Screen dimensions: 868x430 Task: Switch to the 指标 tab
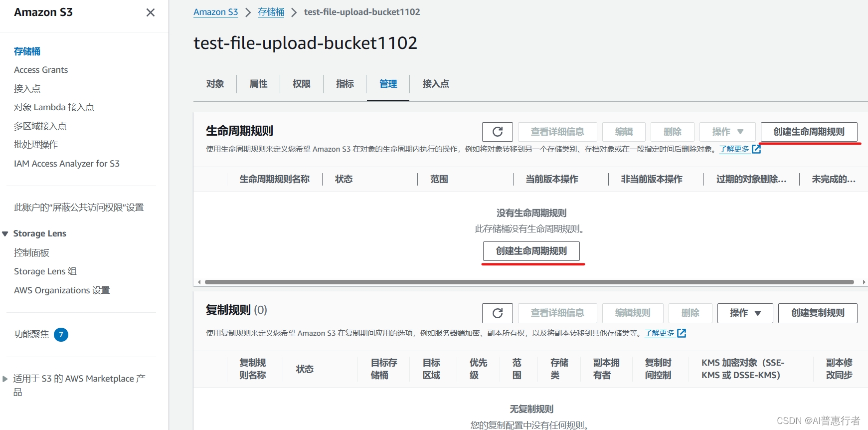(345, 84)
